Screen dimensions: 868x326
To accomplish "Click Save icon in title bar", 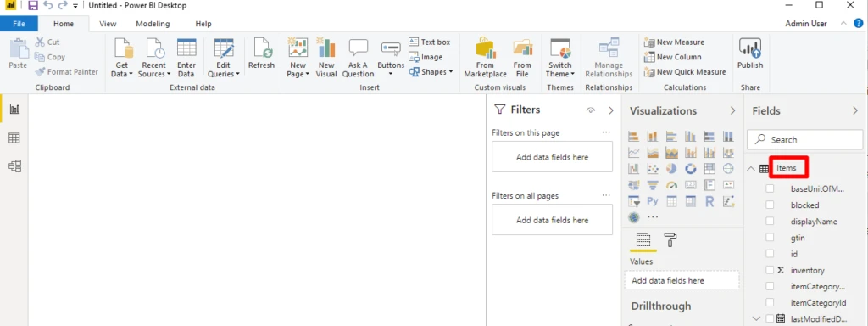I will tap(33, 6).
